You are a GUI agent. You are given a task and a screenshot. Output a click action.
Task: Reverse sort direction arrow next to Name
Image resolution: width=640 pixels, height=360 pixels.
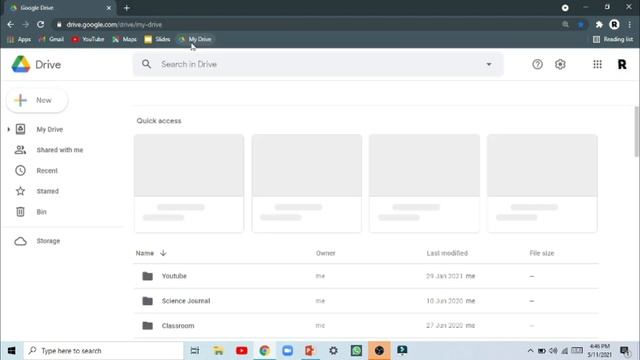[163, 253]
